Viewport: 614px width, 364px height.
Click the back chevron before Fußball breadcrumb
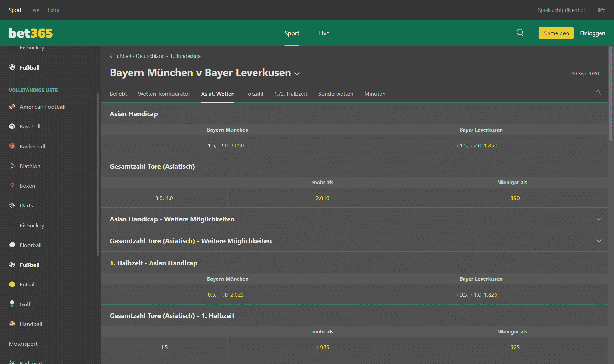point(111,56)
